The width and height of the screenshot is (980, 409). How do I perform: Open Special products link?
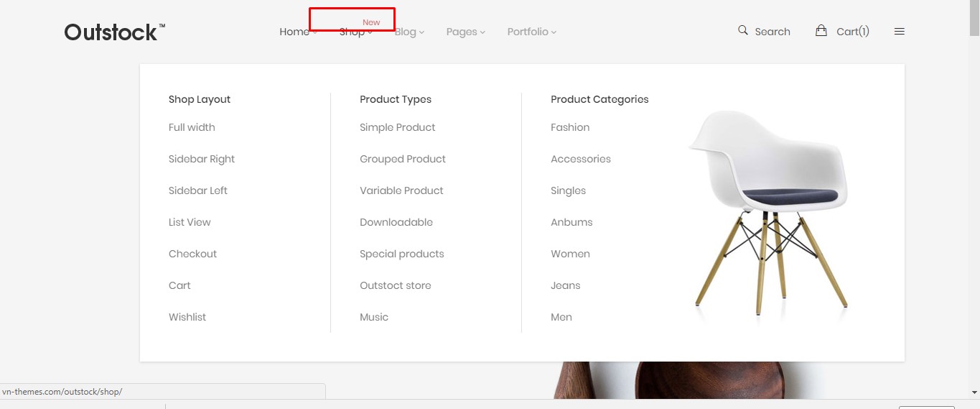[x=402, y=254]
